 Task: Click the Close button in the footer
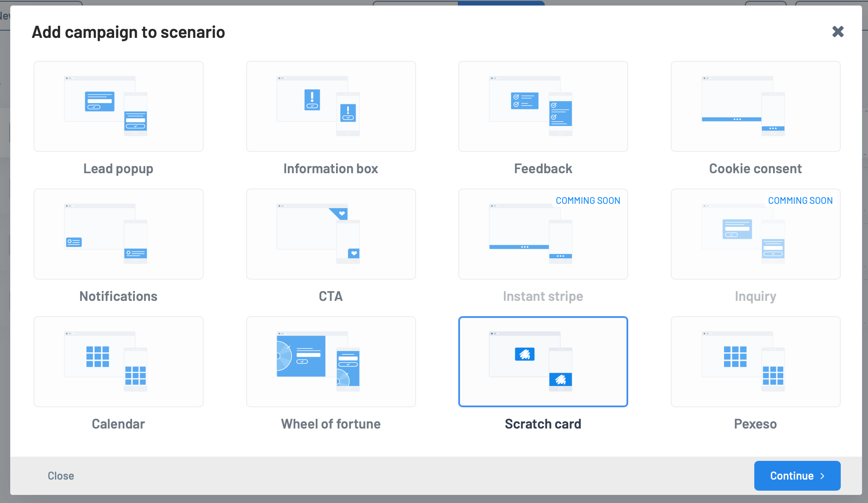pyautogui.click(x=61, y=476)
